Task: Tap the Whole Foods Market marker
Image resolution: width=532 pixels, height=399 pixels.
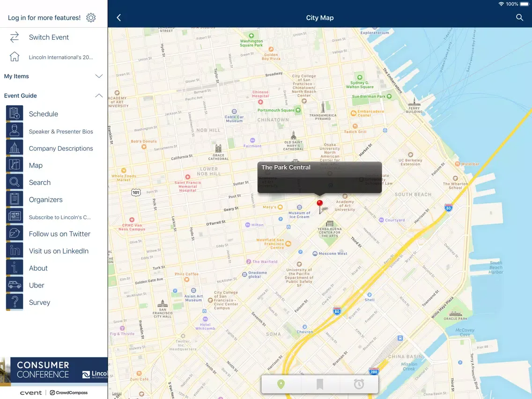Action: pos(124,170)
